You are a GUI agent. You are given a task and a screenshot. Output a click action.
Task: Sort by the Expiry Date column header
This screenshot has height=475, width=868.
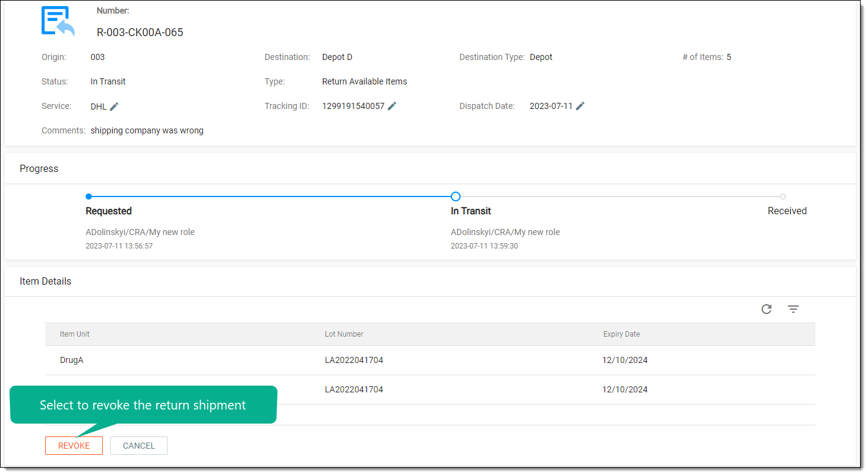coord(621,334)
